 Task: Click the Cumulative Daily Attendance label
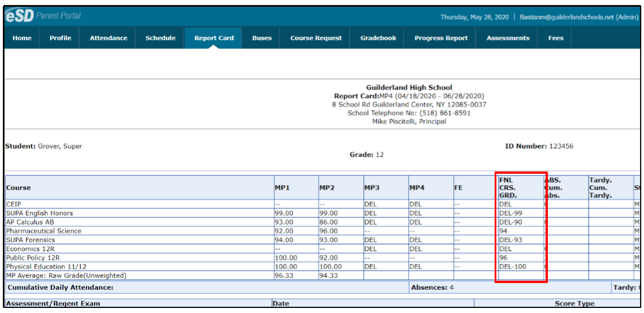point(61,288)
